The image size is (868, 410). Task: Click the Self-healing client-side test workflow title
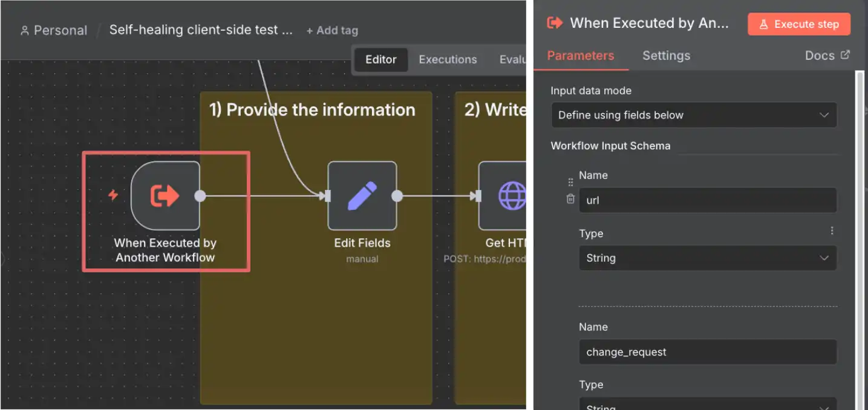pyautogui.click(x=201, y=30)
